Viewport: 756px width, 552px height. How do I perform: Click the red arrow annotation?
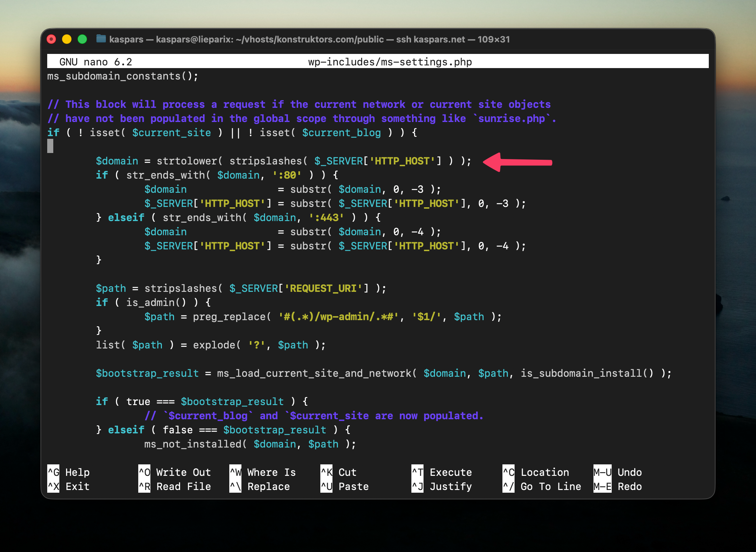[518, 162]
